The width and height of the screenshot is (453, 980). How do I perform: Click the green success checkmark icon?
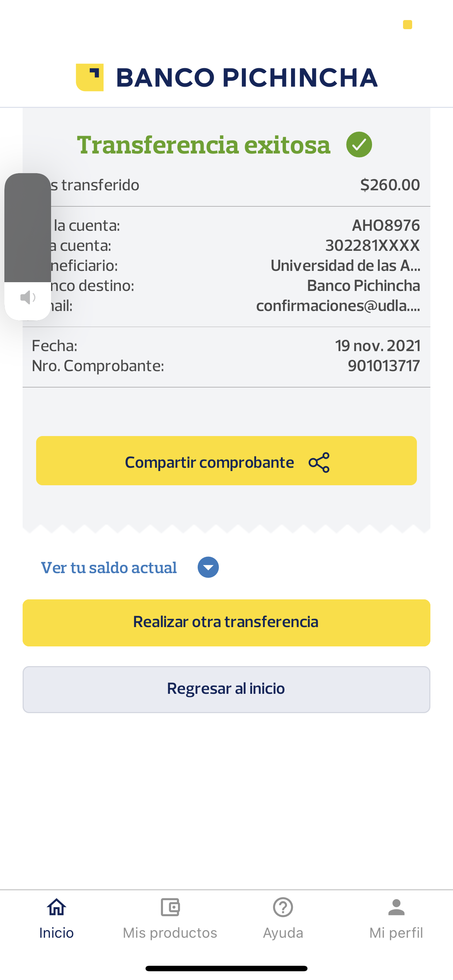(359, 145)
